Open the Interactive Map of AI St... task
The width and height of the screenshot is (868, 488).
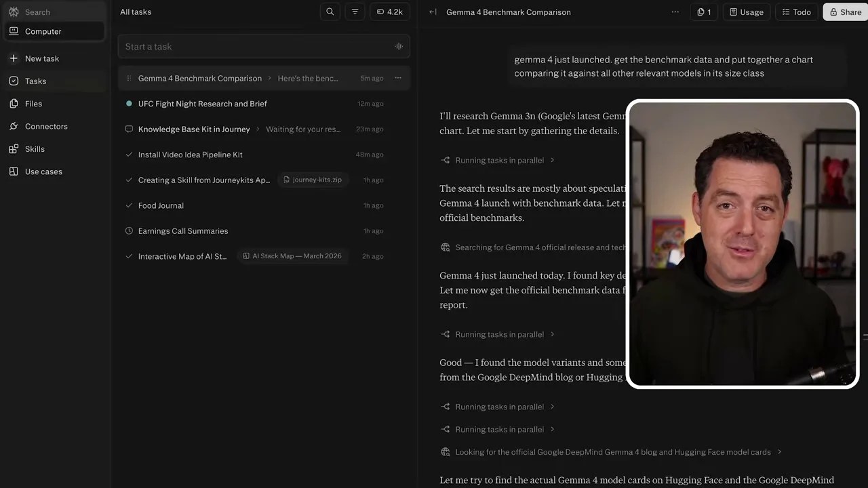182,256
